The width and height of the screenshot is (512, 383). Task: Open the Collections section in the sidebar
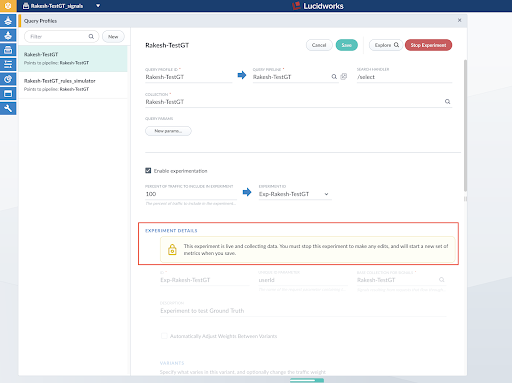click(8, 50)
